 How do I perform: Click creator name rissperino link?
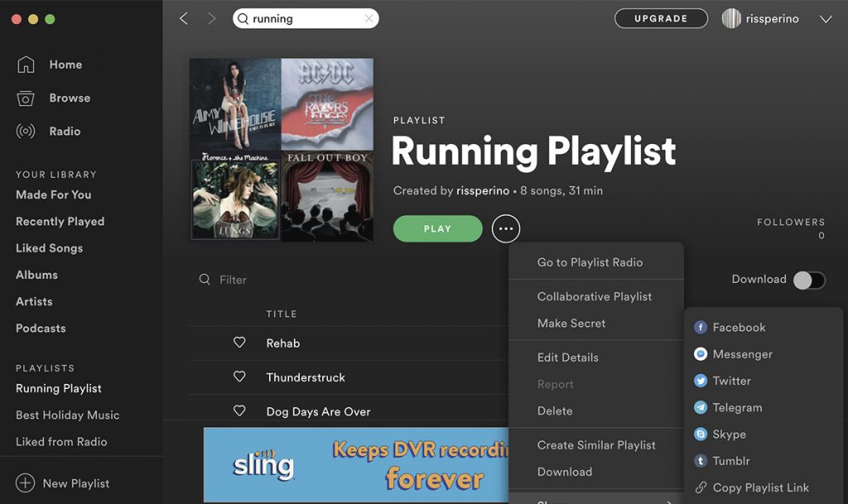[483, 190]
